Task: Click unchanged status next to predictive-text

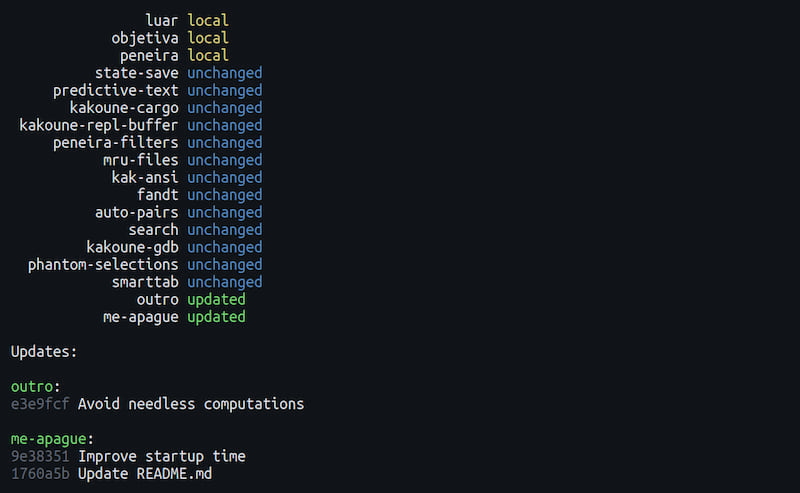Action: (224, 90)
